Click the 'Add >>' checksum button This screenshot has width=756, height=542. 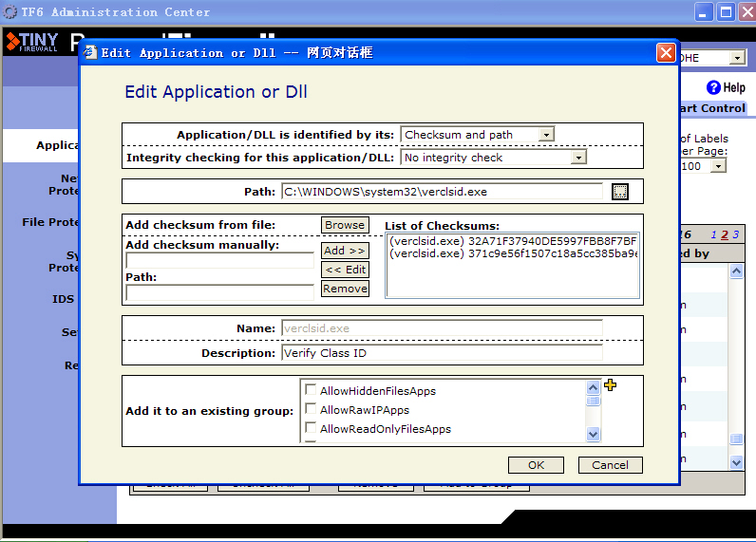345,251
